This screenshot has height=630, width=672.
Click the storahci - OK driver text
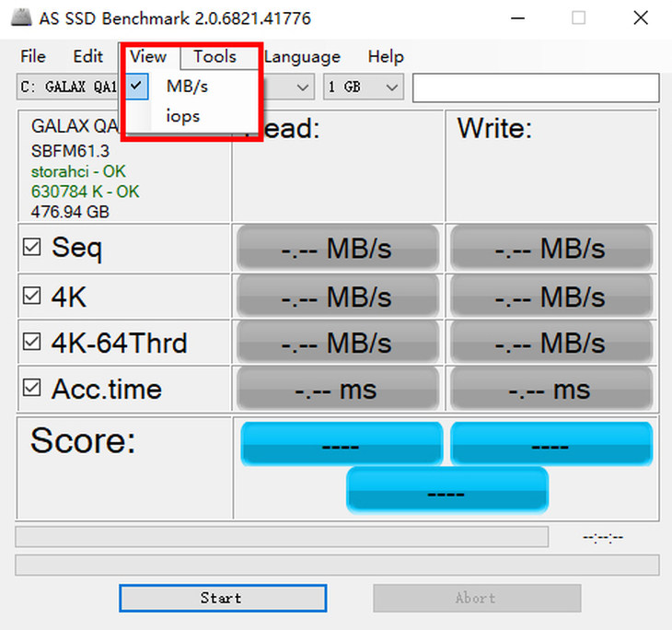click(x=78, y=171)
